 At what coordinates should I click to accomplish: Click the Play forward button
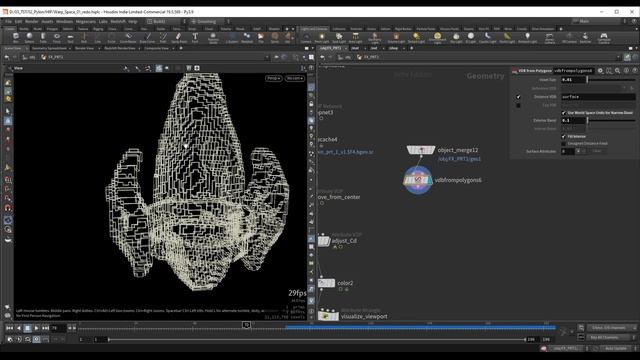[x=36, y=328]
